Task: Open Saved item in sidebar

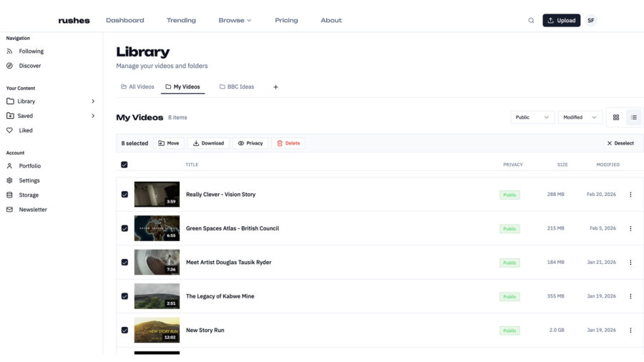Action: coord(20,116)
